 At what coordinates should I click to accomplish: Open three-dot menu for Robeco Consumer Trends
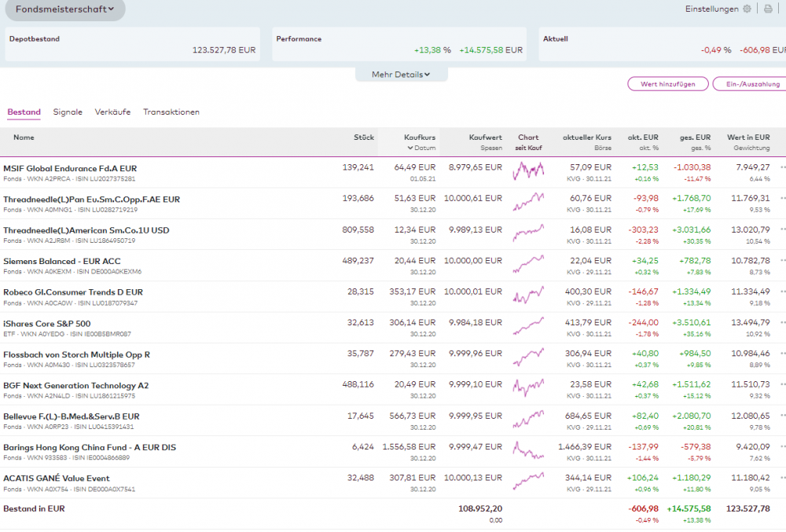tap(782, 292)
